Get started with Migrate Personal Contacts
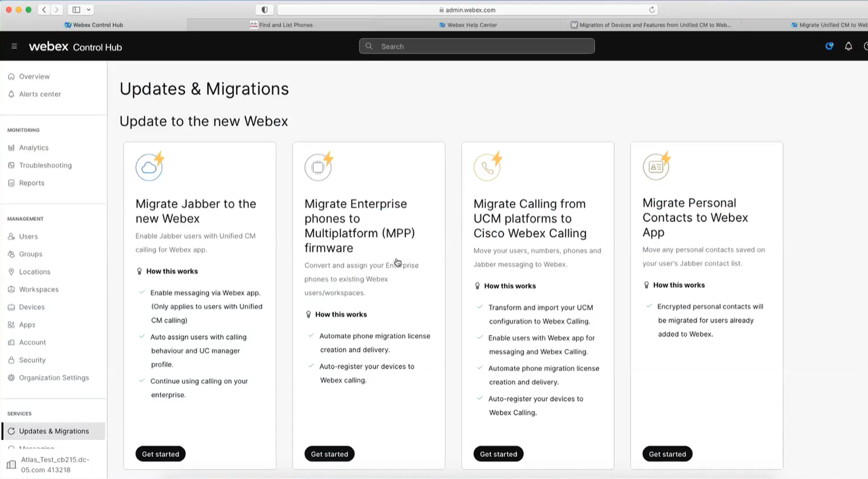 (x=667, y=454)
